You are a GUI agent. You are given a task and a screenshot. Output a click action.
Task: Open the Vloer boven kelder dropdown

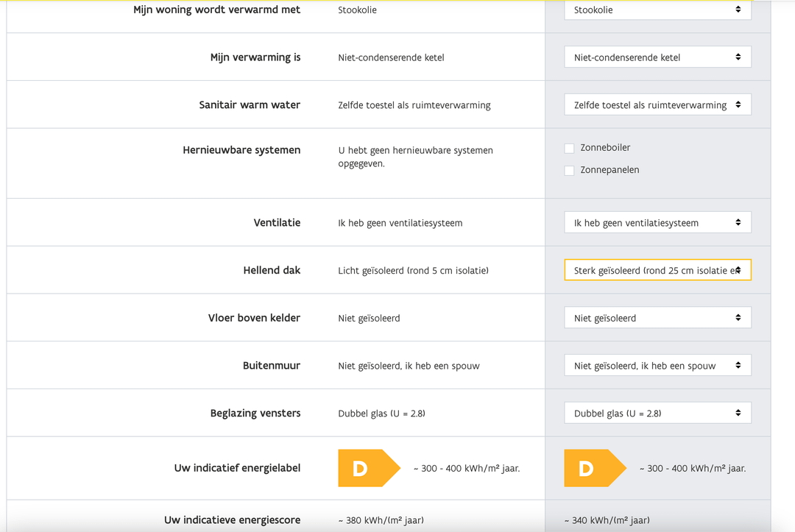657,318
